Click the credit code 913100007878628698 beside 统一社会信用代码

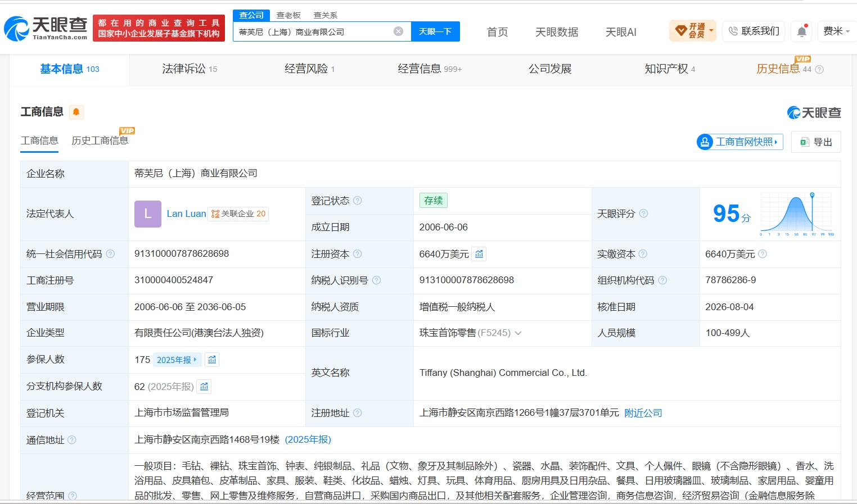pyautogui.click(x=182, y=253)
